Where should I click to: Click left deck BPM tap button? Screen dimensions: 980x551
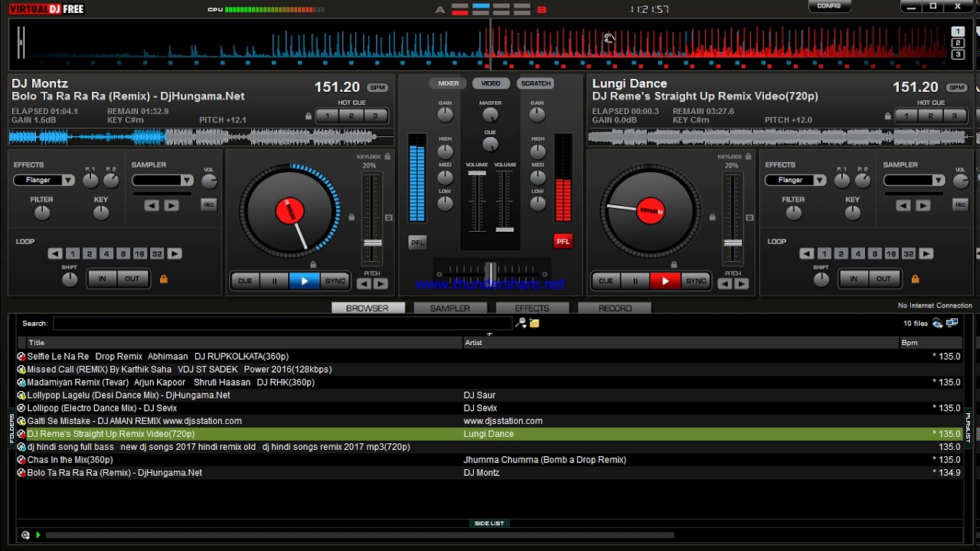click(x=377, y=88)
